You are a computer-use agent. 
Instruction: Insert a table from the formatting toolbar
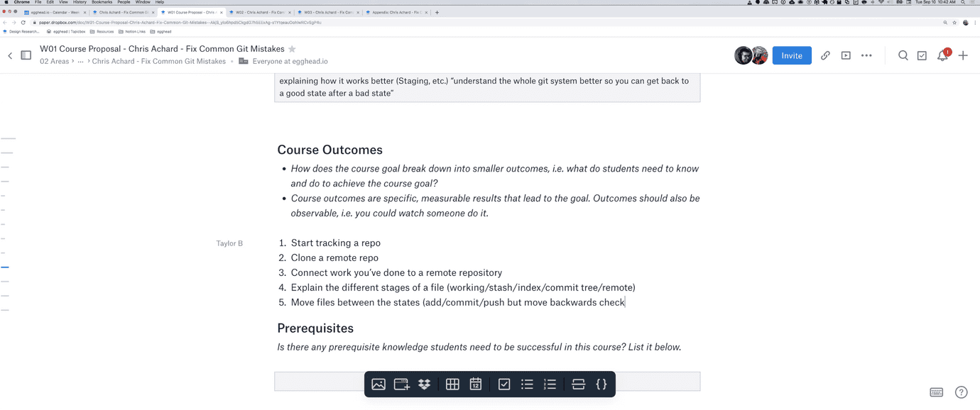point(452,384)
